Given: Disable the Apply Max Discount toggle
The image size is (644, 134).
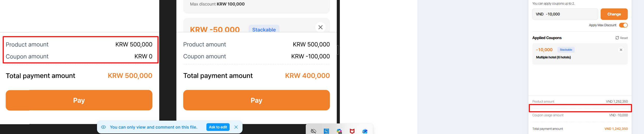Looking at the screenshot, I should point(623,25).
